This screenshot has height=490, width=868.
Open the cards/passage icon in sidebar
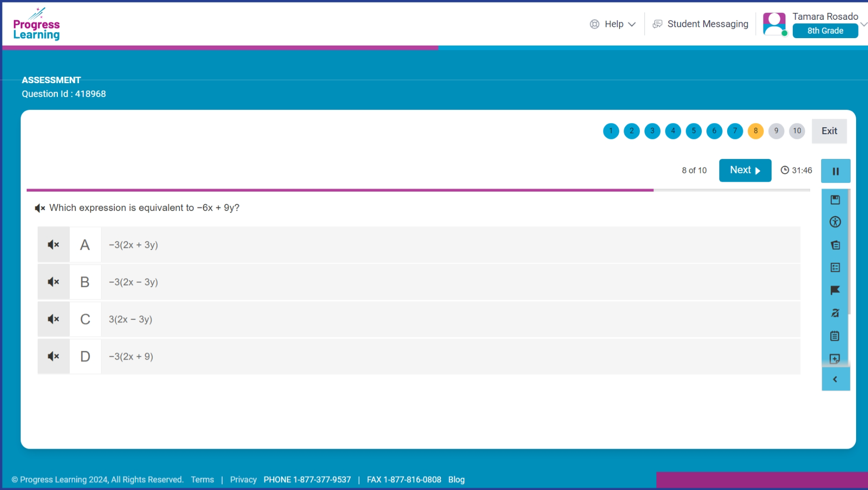(x=835, y=245)
